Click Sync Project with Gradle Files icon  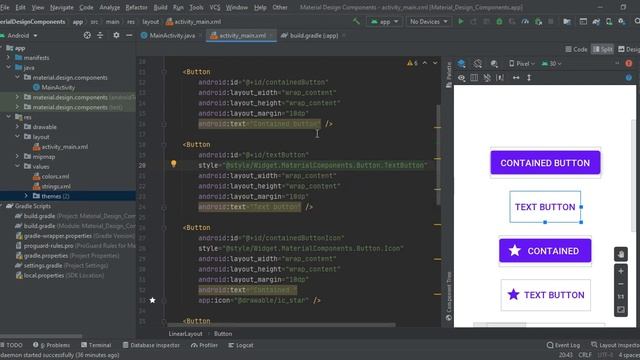(596, 21)
